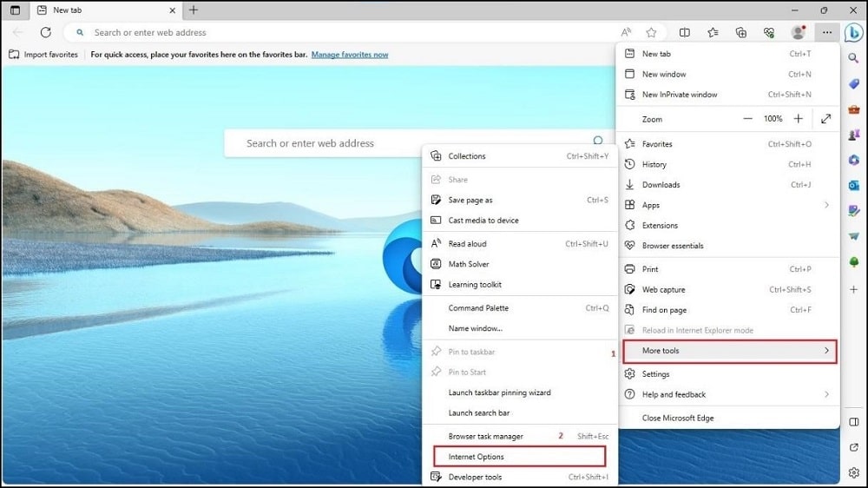Open Learning toolkit
Viewport: 868px width, 488px height.
click(x=520, y=285)
